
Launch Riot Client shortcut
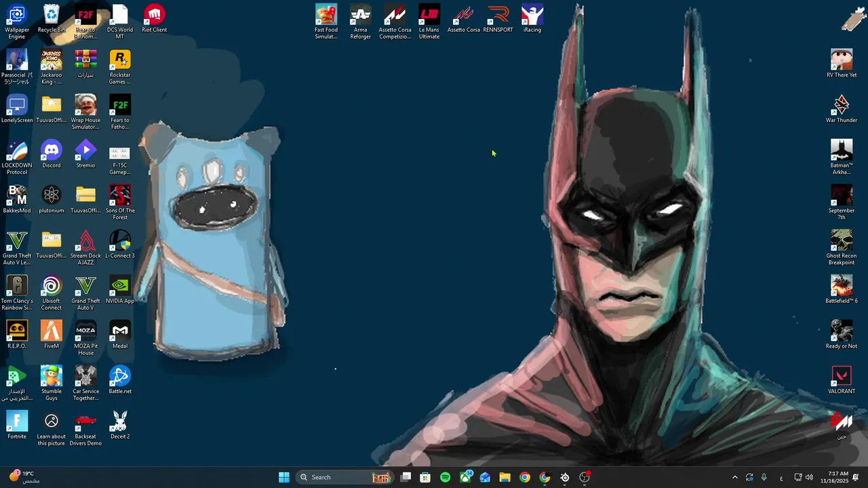click(154, 19)
